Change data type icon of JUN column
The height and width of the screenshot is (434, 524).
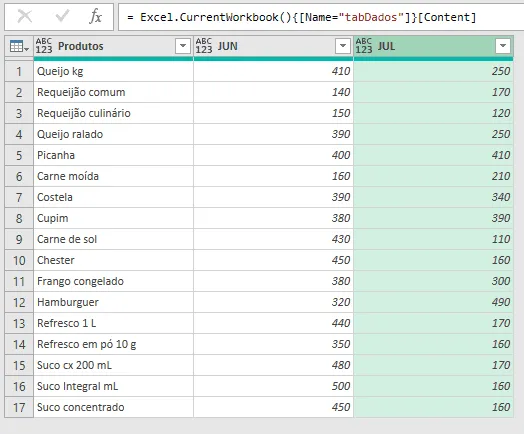click(204, 46)
